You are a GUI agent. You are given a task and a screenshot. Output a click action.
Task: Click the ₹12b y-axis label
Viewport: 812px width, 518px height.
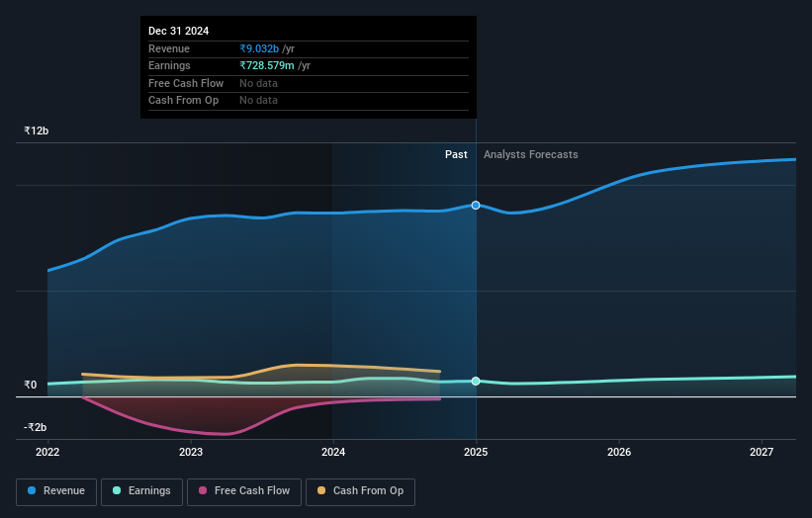coord(37,130)
